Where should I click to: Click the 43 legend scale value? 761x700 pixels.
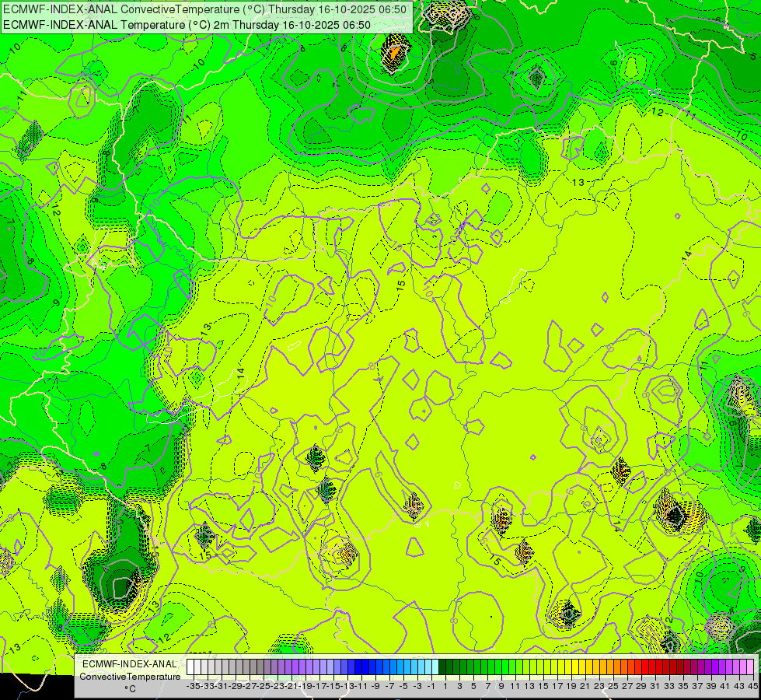click(739, 687)
